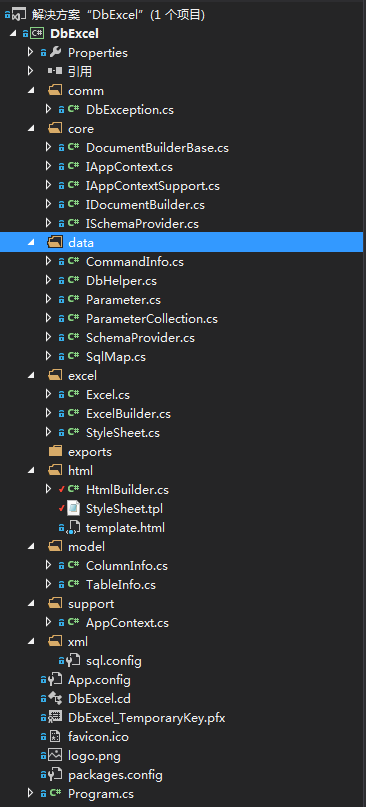
Task: Click the C# icon of DbHelper.cs
Action: (x=74, y=280)
